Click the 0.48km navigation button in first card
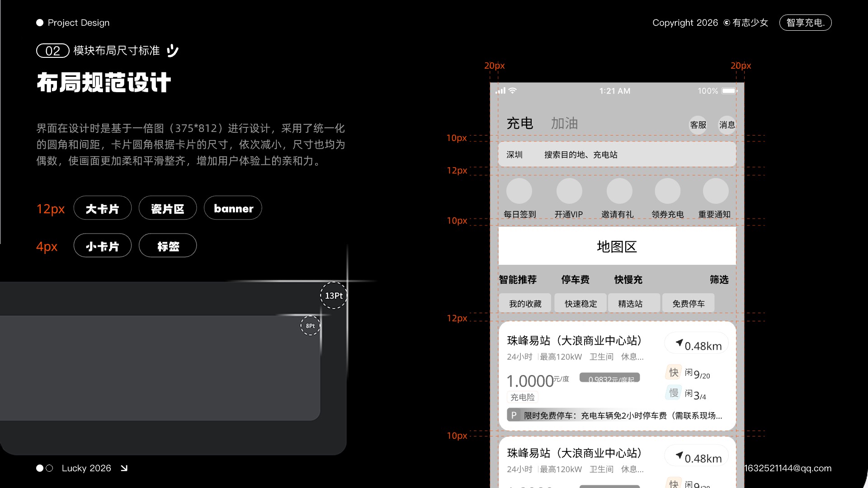Image resolution: width=868 pixels, height=488 pixels. point(696,344)
